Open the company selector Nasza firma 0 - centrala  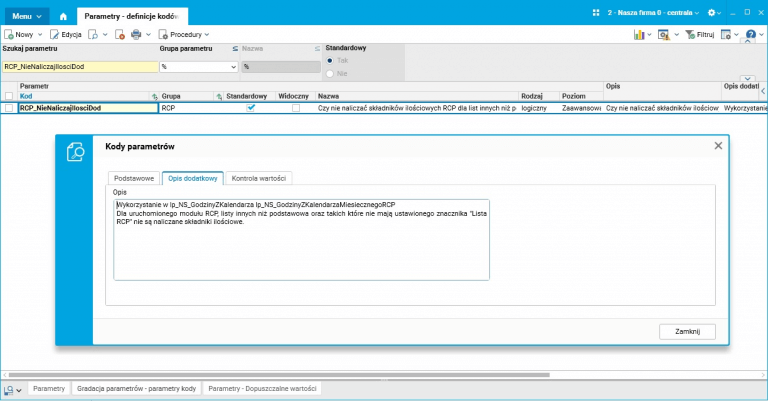click(653, 13)
